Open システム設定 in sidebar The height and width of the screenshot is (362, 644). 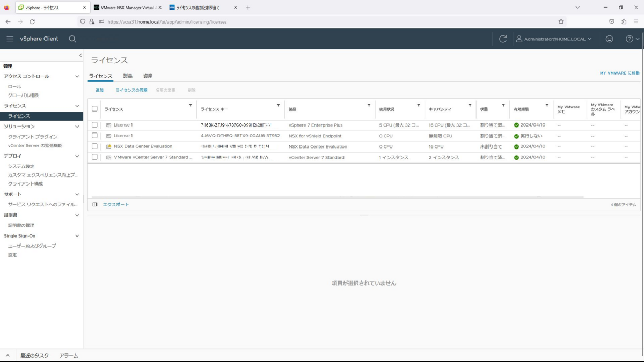pyautogui.click(x=21, y=166)
